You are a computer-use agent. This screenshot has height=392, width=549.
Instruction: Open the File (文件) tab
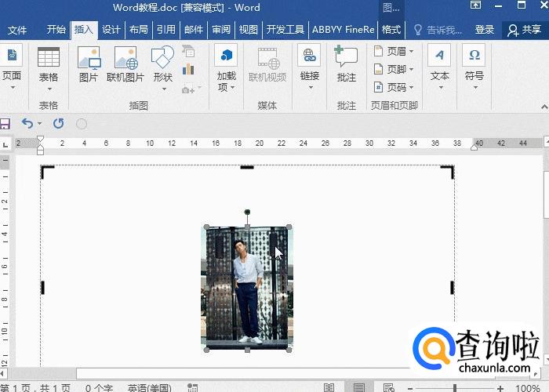[x=16, y=30]
